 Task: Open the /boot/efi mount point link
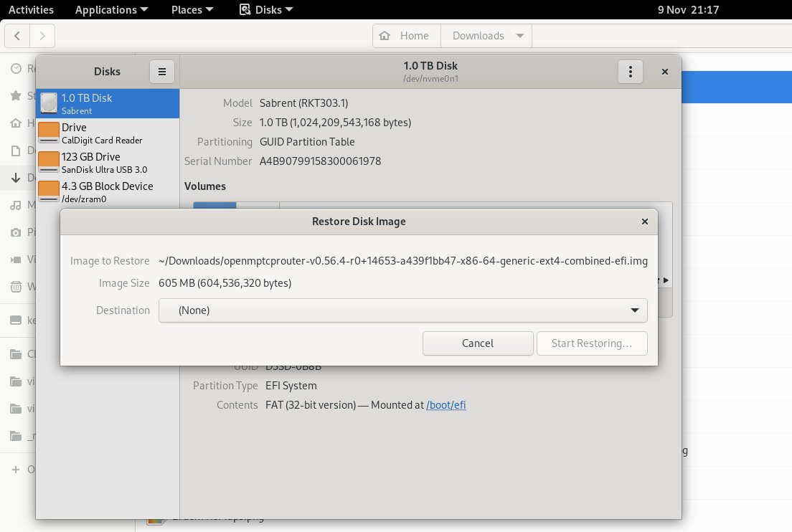(x=446, y=405)
